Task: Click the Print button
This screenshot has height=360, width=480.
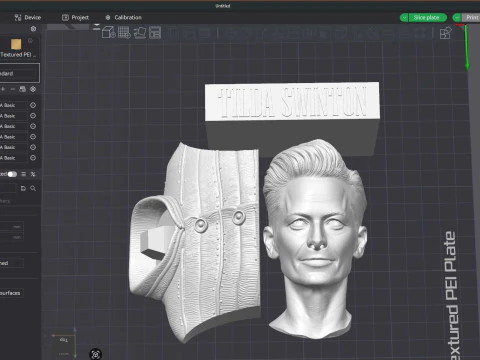Action: (471, 17)
